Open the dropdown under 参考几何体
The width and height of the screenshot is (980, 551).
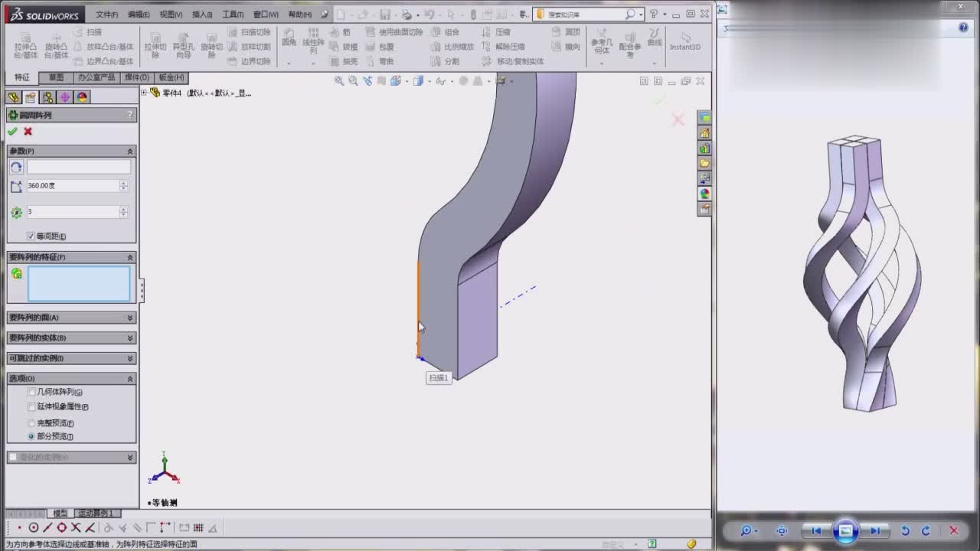click(603, 63)
